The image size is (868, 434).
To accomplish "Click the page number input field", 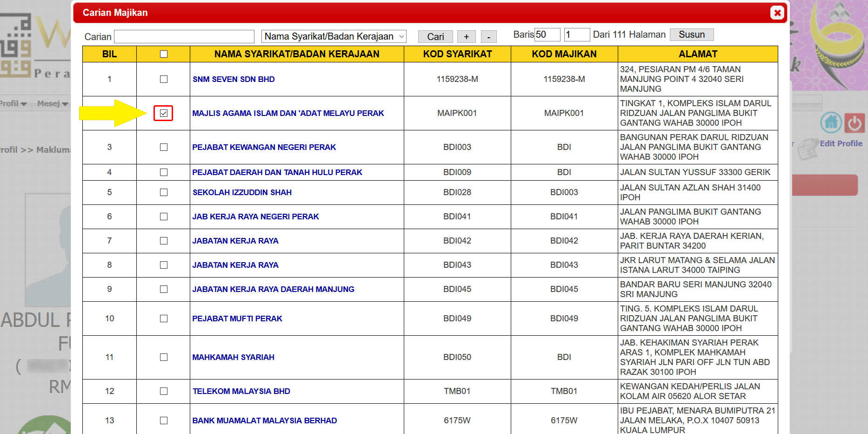I will (x=576, y=34).
